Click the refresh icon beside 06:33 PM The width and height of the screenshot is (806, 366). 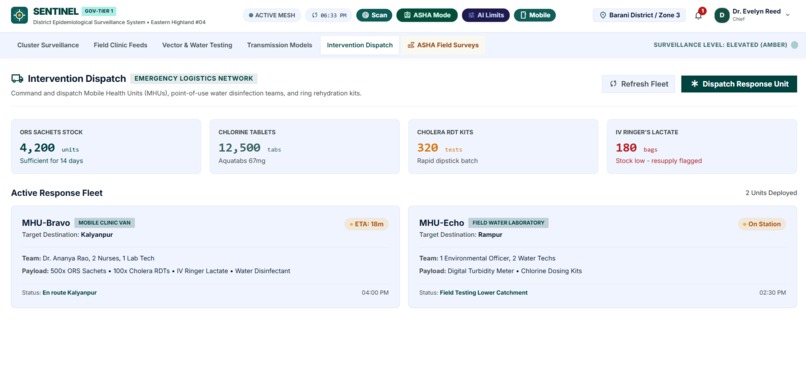(315, 15)
